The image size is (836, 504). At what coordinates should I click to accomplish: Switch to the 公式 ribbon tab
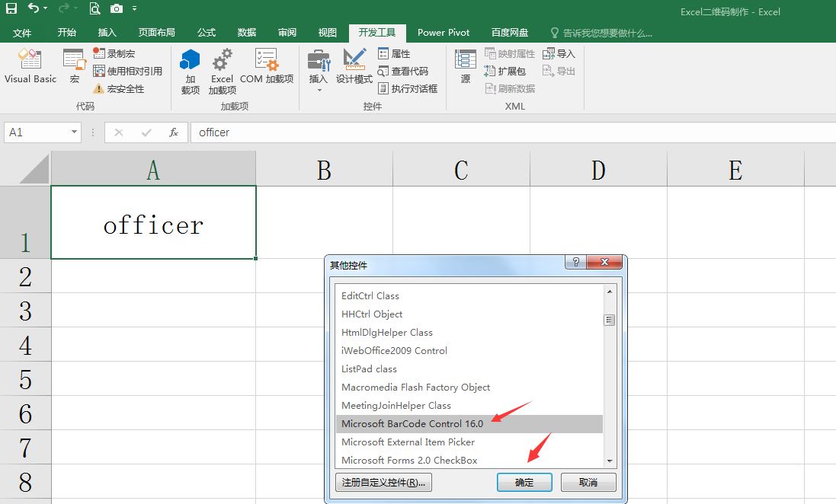point(207,33)
